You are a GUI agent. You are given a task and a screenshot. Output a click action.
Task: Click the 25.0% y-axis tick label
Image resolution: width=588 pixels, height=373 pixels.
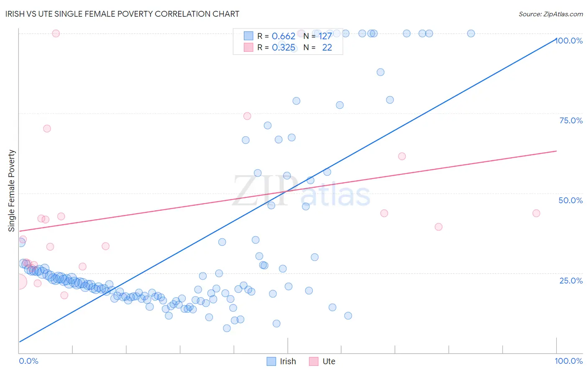pos(571,281)
